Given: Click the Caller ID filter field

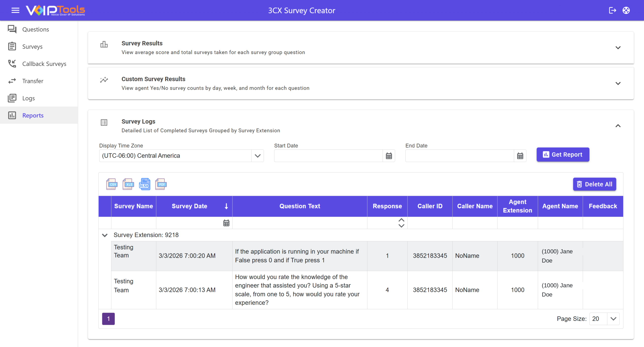Looking at the screenshot, I should tap(430, 223).
